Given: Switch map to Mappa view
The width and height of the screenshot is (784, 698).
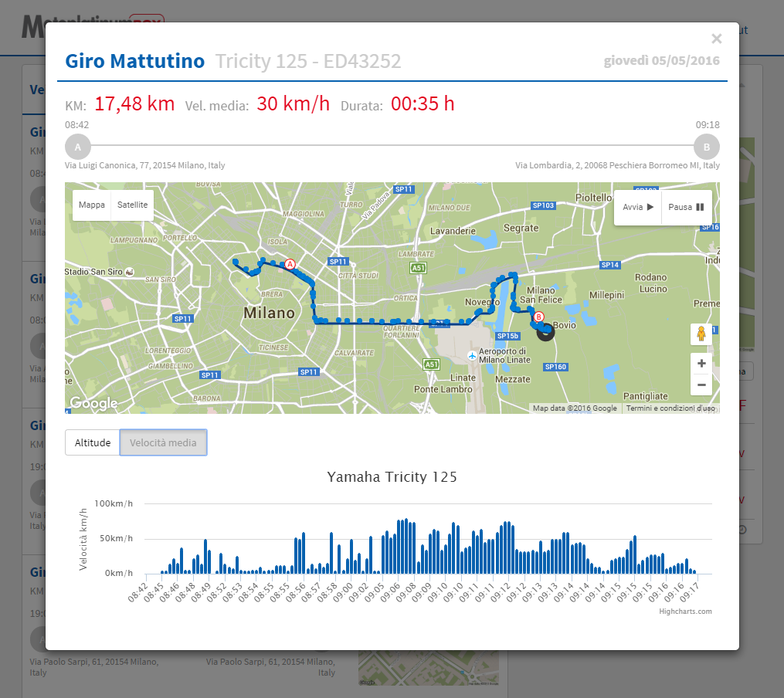Looking at the screenshot, I should [92, 205].
